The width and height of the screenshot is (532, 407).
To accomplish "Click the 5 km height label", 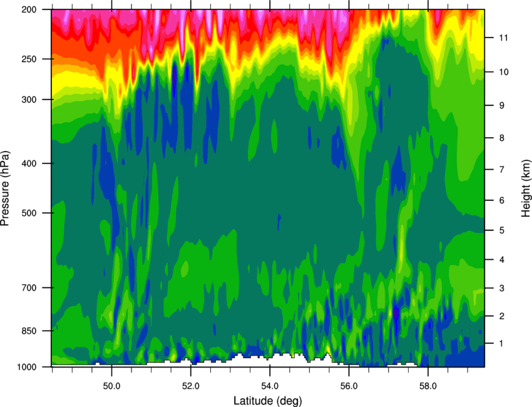I will click(x=502, y=230).
